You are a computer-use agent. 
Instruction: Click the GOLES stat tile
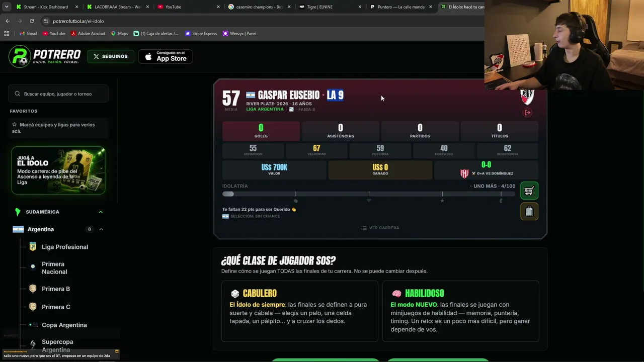coord(261,131)
